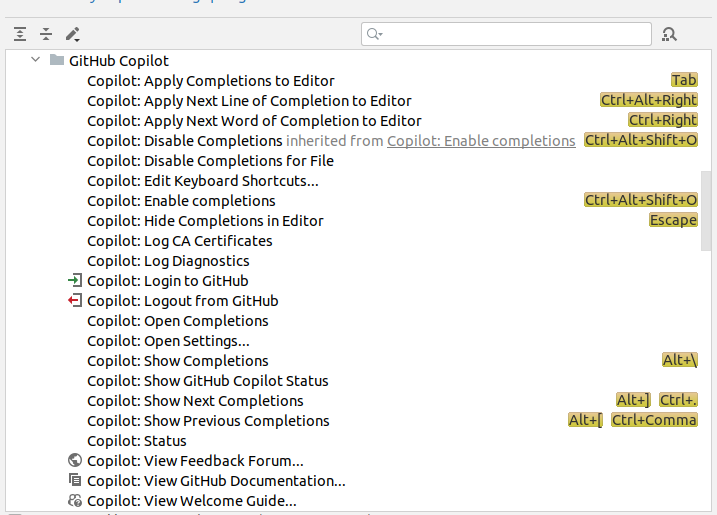Click the search magnifier dropdown icon
The image size is (717, 515).
pos(375,34)
